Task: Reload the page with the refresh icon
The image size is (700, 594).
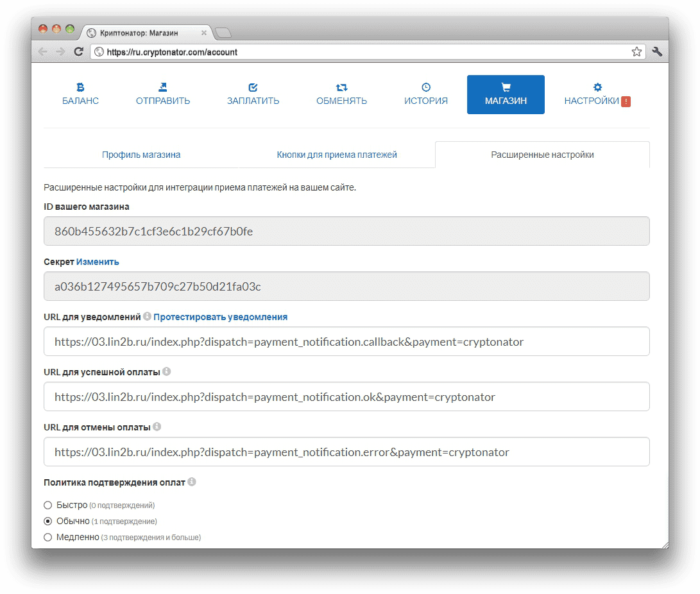Action: click(78, 52)
